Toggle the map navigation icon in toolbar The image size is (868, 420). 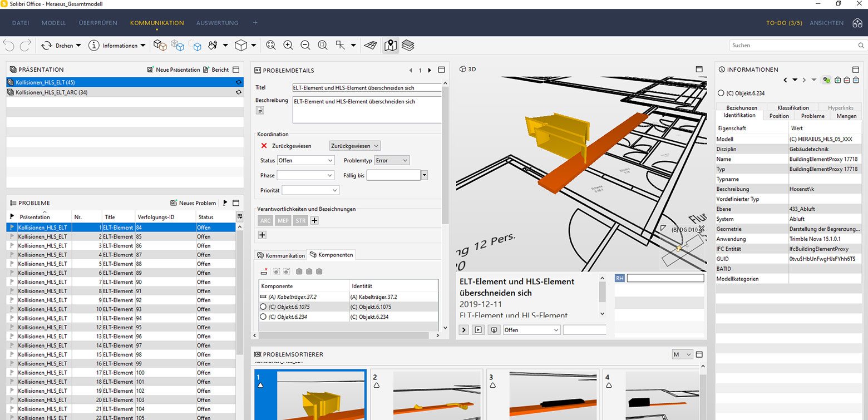391,46
